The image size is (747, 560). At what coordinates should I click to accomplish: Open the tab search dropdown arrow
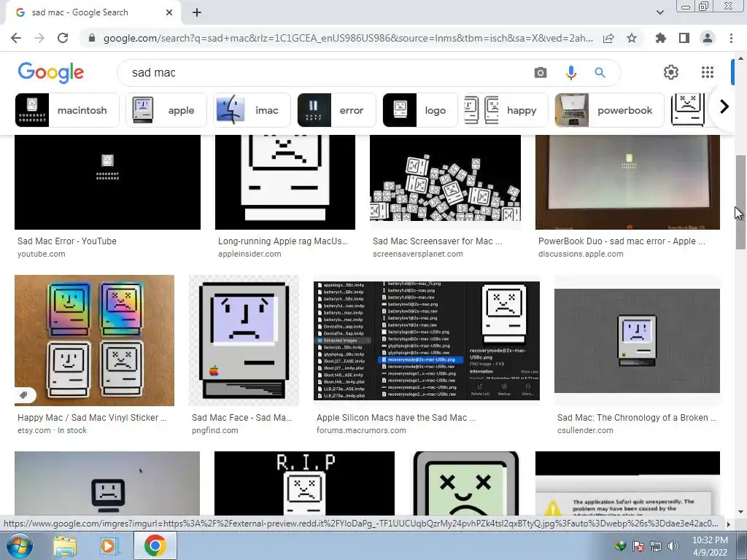(x=659, y=12)
